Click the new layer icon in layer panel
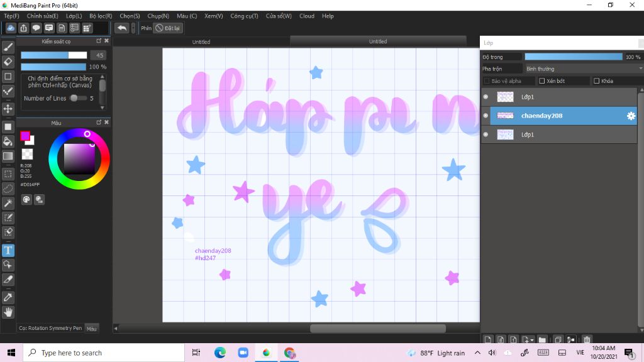 click(487, 339)
